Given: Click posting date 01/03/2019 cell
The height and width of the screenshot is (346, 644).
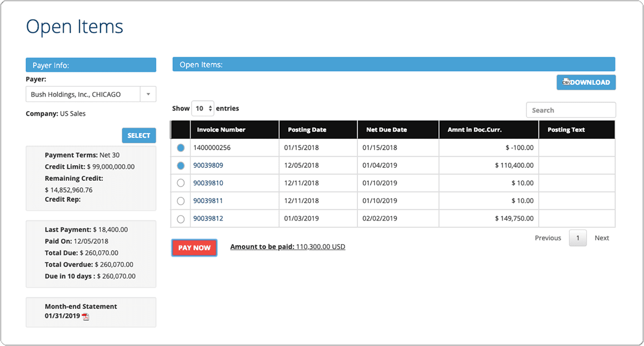Looking at the screenshot, I should click(x=318, y=218).
